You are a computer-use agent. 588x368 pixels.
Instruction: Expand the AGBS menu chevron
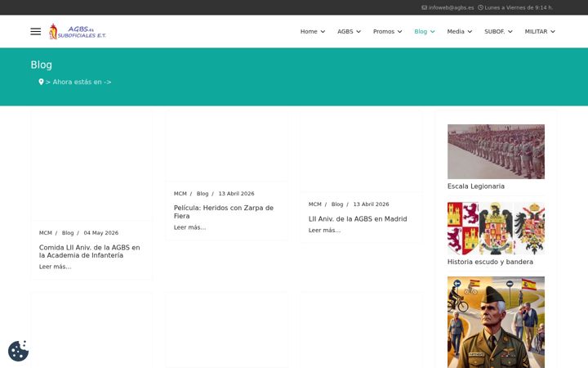pos(359,32)
